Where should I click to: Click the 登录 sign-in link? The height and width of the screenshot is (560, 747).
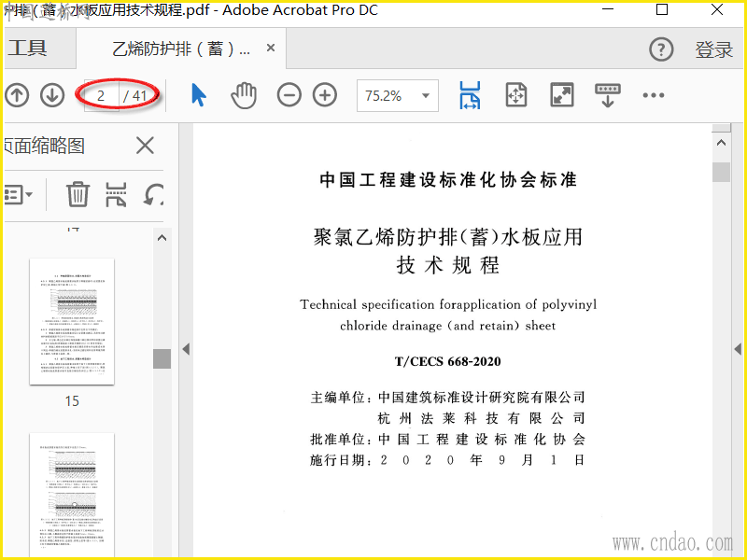pos(713,49)
